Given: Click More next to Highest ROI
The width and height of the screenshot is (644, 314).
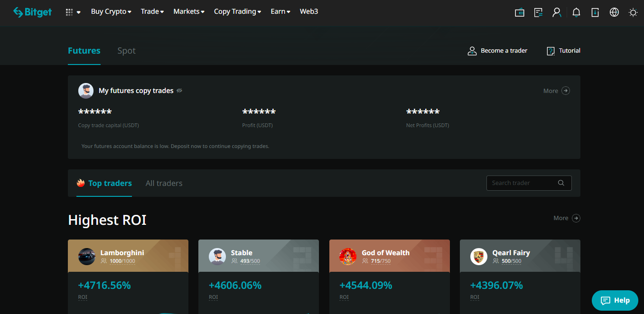Looking at the screenshot, I should click(561, 218).
